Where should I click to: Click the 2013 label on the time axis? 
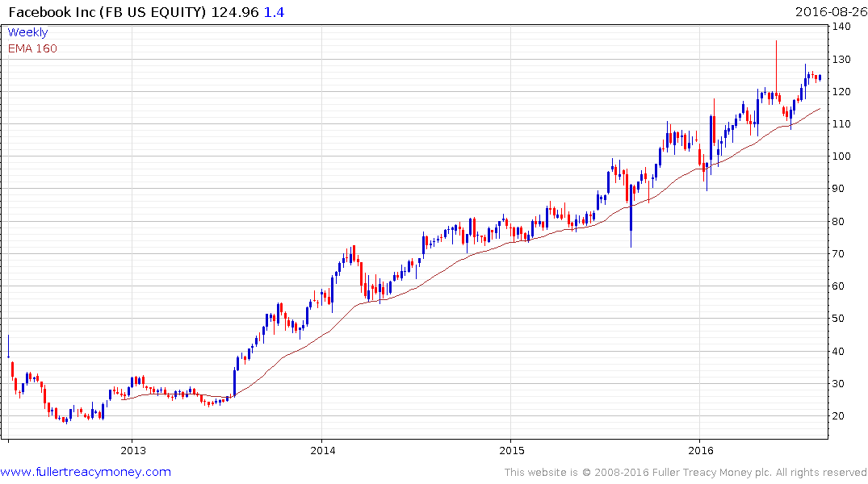click(133, 450)
